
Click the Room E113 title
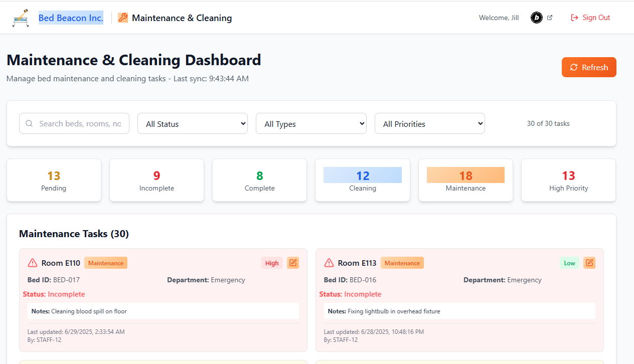[357, 263]
